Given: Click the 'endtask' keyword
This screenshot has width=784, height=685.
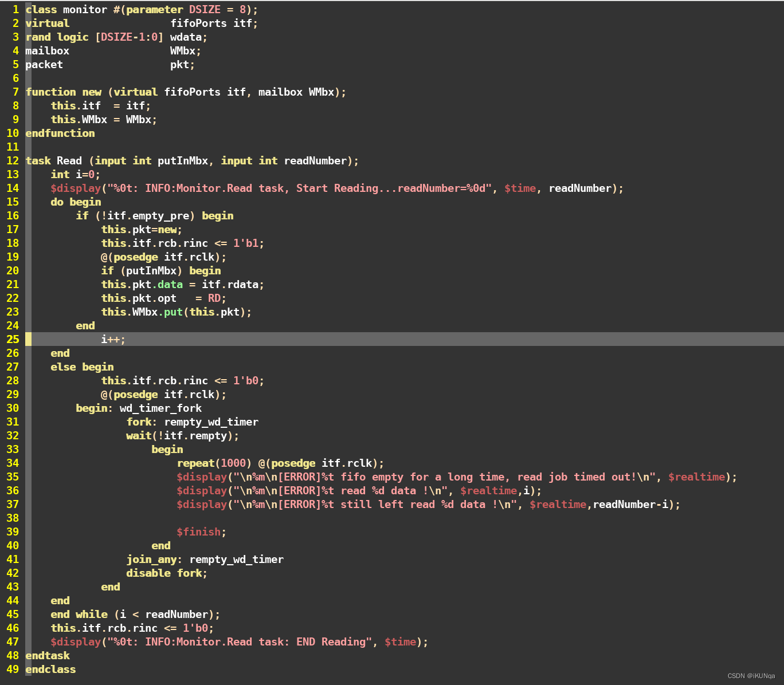Looking at the screenshot, I should tap(48, 656).
